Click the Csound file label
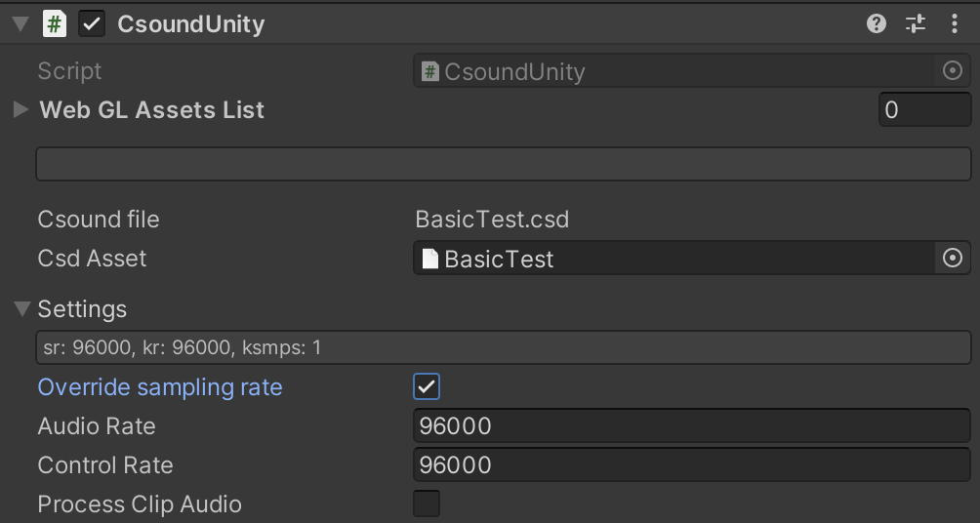This screenshot has width=980, height=523. click(x=99, y=220)
